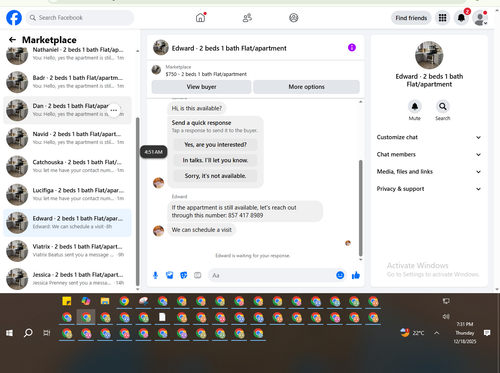Screen dimensions: 500x373
Task: Open Sticky Notes from taskbar
Action: pyautogui.click(x=67, y=301)
